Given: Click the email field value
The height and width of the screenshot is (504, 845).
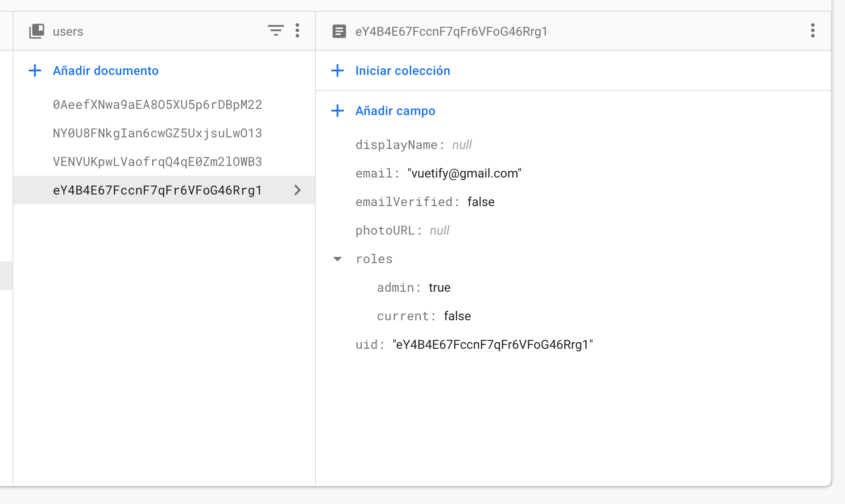Looking at the screenshot, I should click(x=464, y=174).
